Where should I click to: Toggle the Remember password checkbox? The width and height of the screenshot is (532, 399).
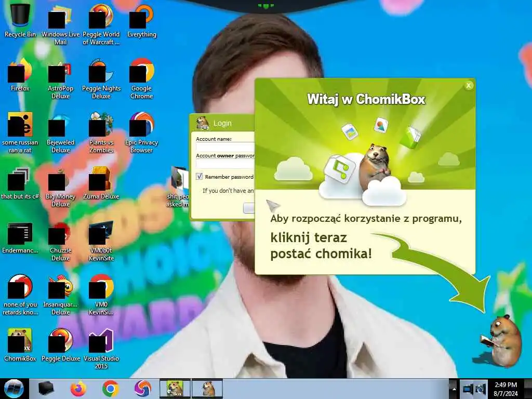point(199,177)
